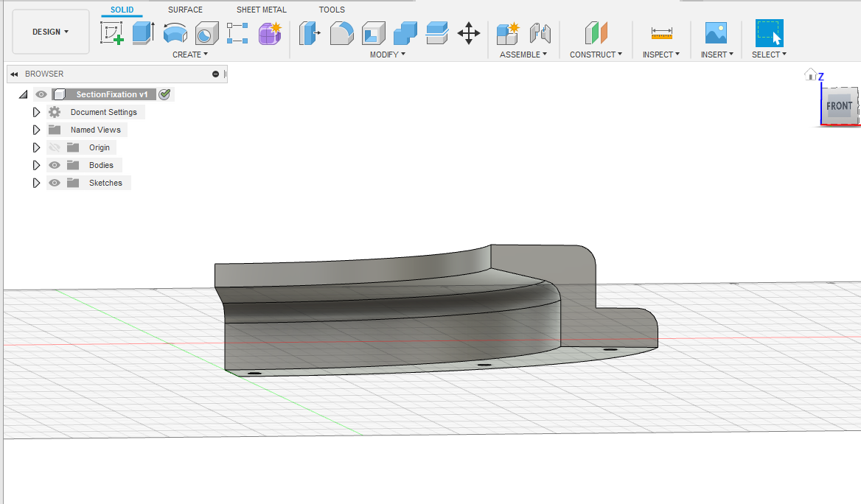Expand the Named Views node

36,130
